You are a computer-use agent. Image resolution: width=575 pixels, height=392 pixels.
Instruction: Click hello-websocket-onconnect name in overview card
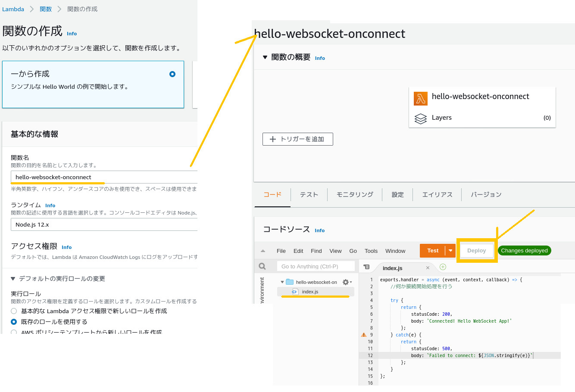pos(480,96)
